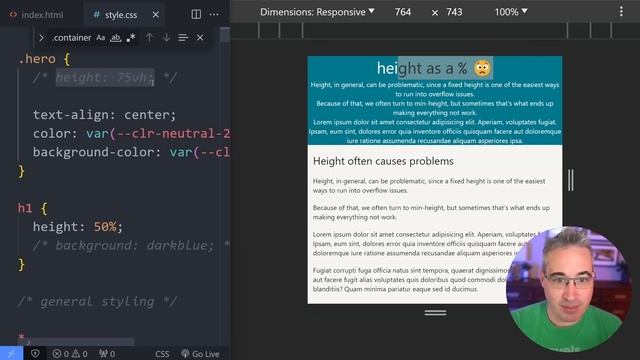Toggle Find in Selection icon
The height and width of the screenshot is (360, 640).
click(x=183, y=38)
